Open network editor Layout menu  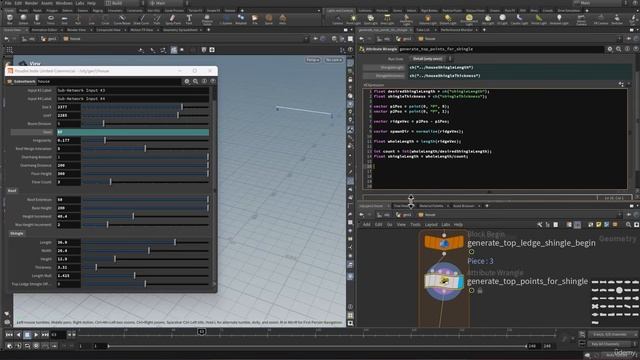click(431, 224)
